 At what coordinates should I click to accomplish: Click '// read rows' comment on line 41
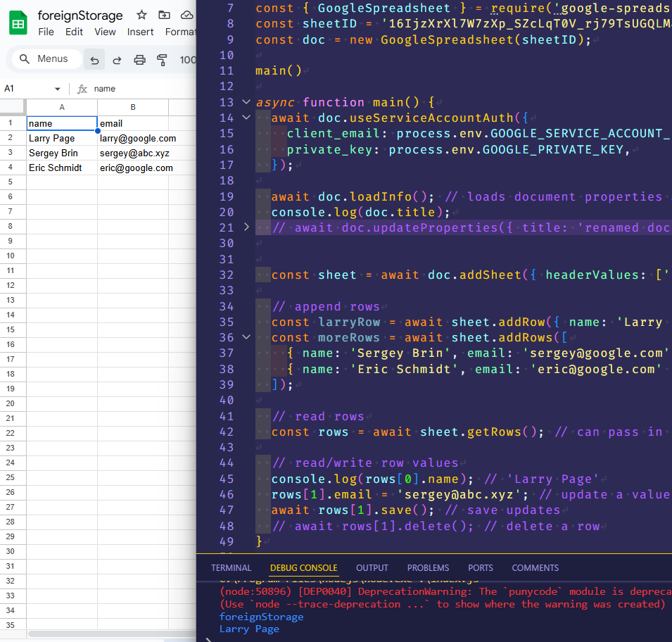(319, 417)
